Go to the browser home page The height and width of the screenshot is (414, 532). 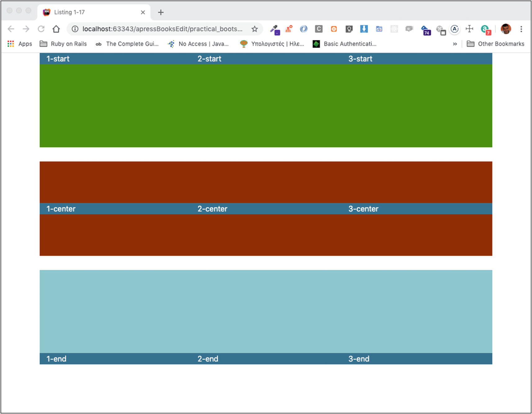pos(56,29)
